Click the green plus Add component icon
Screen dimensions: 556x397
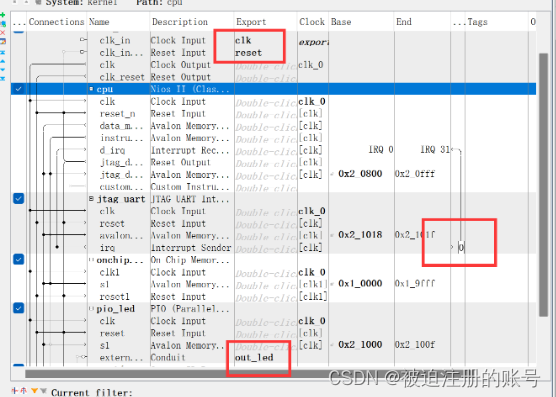click(x=2, y=15)
